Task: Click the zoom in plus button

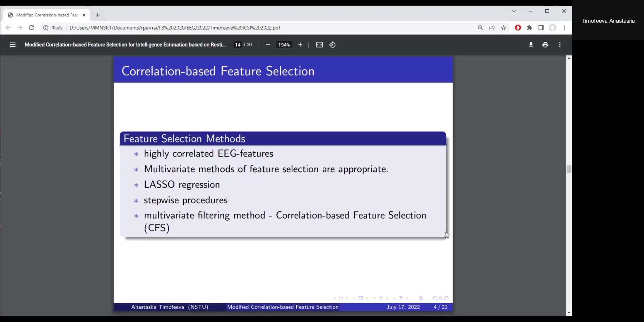Action: click(300, 45)
